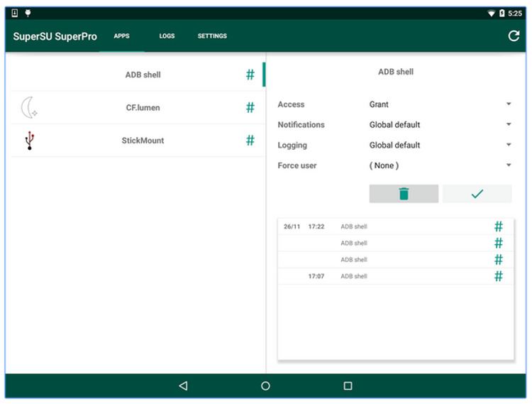Switch to the LOGS tab
Viewport: 532px width, 404px height.
167,36
